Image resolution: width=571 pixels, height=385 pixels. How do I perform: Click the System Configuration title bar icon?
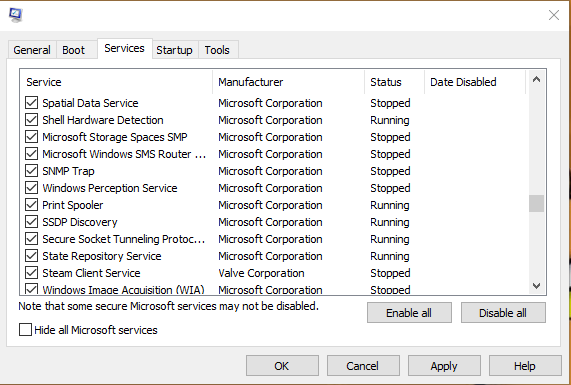(15, 15)
